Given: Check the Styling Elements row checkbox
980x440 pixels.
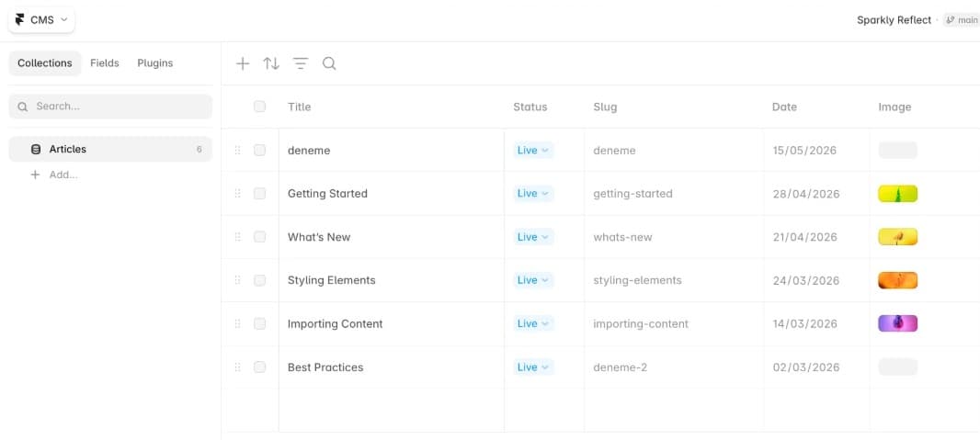Looking at the screenshot, I should point(259,280).
